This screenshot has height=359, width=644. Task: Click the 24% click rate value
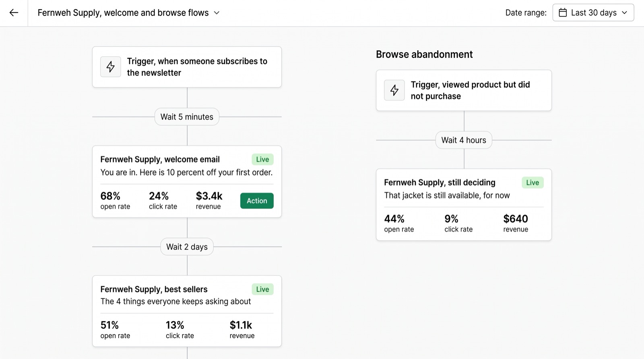pos(159,196)
